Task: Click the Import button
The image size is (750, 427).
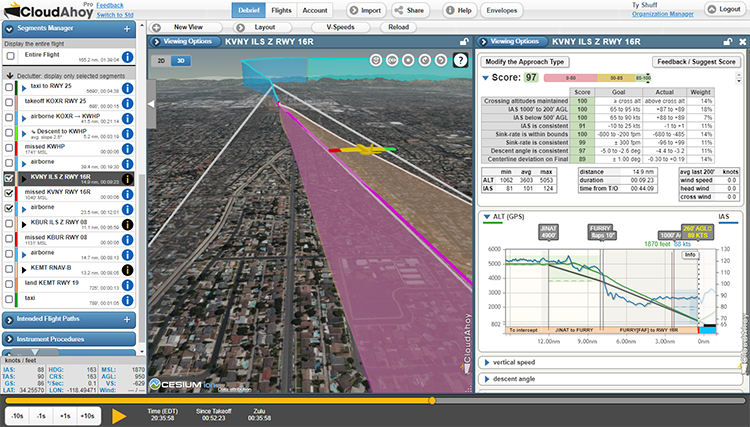Action: click(365, 10)
